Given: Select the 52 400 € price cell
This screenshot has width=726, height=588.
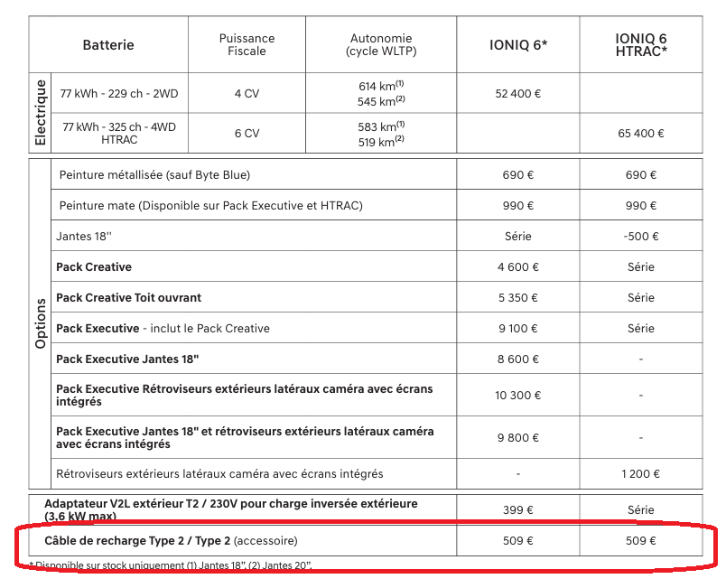Looking at the screenshot, I should point(518,94).
